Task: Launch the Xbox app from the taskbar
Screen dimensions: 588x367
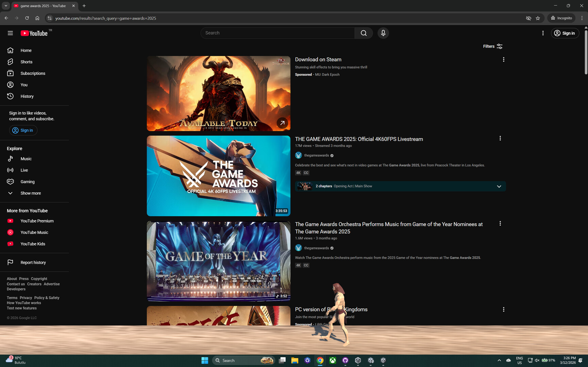Action: (332, 360)
